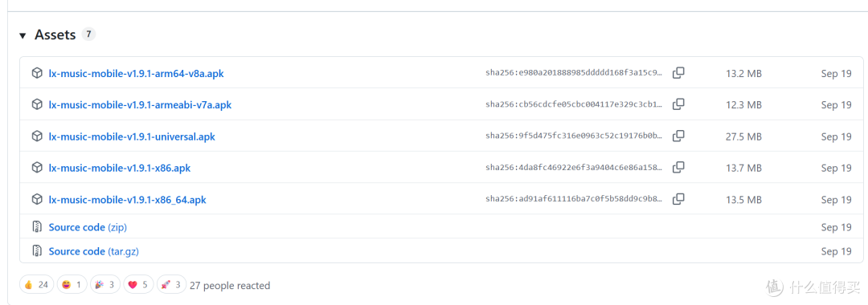Click package icon beside arm64-v8a apk
Image resolution: width=868 pixels, height=305 pixels.
pos(36,73)
